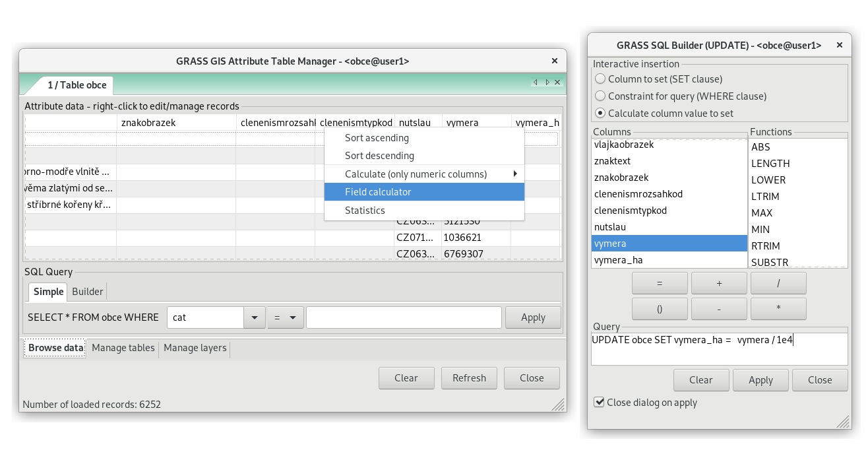The height and width of the screenshot is (462, 868).
Task: Open the 'Browse data' tab
Action: coord(56,348)
